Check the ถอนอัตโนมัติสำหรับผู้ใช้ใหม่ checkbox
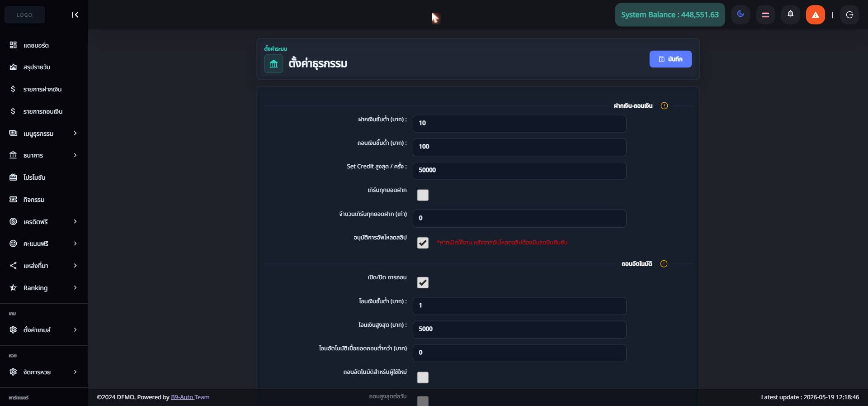Viewport: 868px width, 406px height. pyautogui.click(x=423, y=377)
